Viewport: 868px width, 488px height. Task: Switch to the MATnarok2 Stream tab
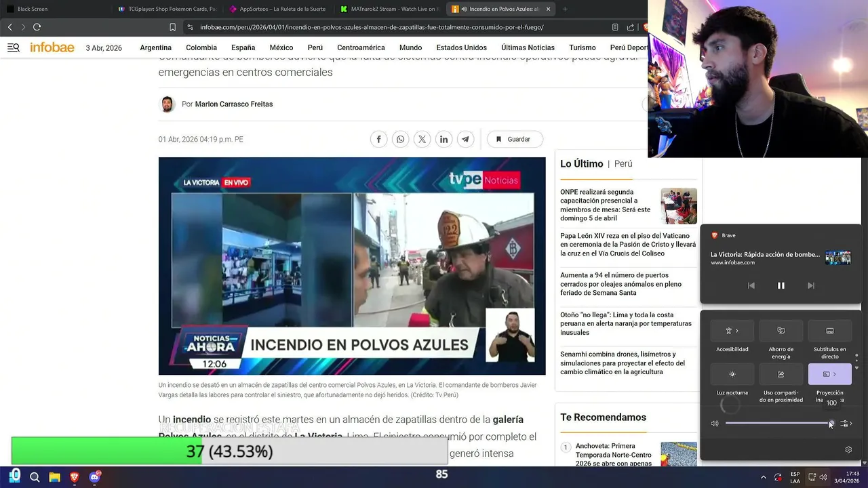click(389, 9)
